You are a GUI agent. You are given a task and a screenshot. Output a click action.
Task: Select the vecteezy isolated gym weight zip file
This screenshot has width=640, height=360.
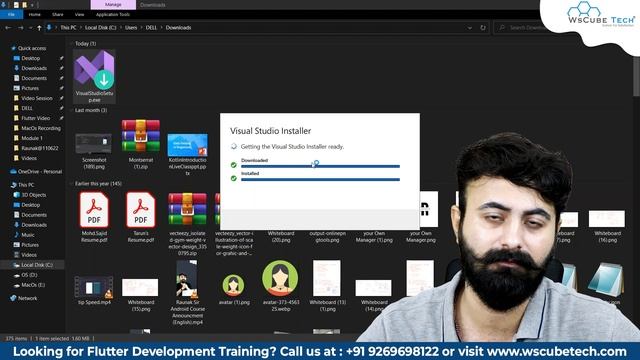click(187, 209)
